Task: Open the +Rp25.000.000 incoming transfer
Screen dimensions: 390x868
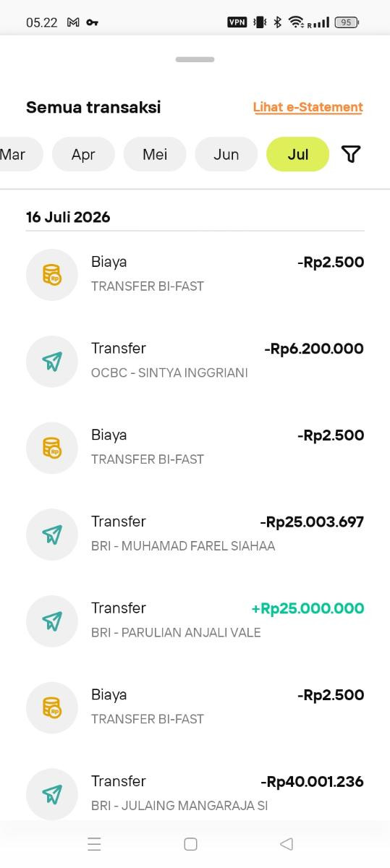Action: pyautogui.click(x=195, y=621)
